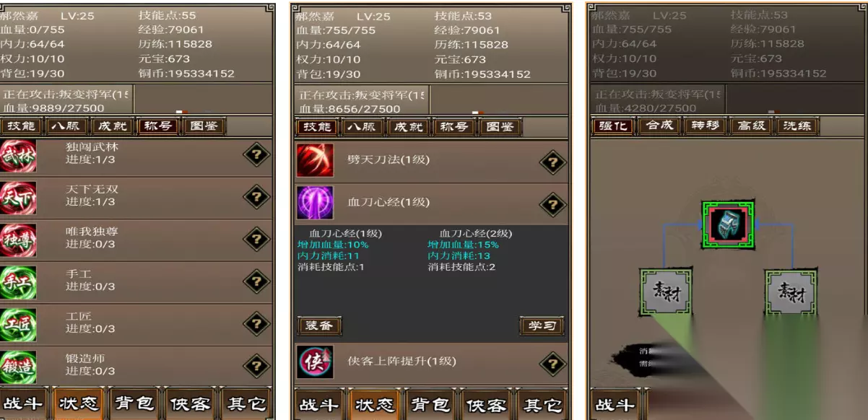868x420 pixels.
Task: Click the 装备 button
Action: (319, 325)
